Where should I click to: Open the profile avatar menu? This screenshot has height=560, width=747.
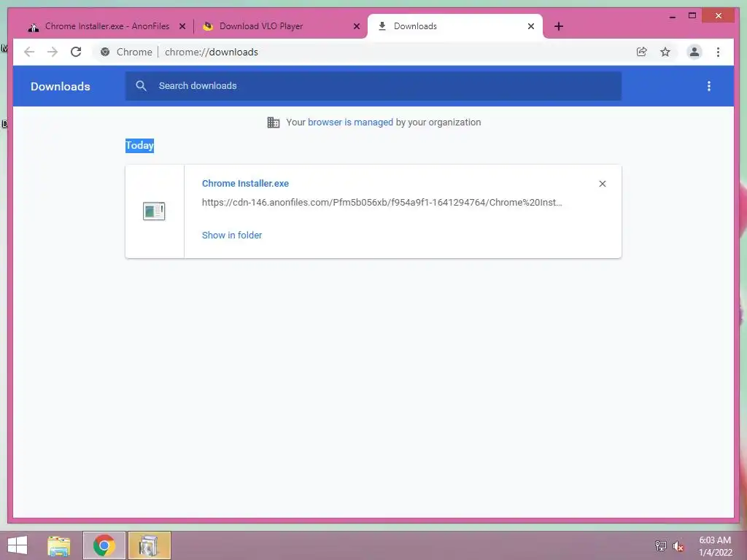pyautogui.click(x=694, y=52)
